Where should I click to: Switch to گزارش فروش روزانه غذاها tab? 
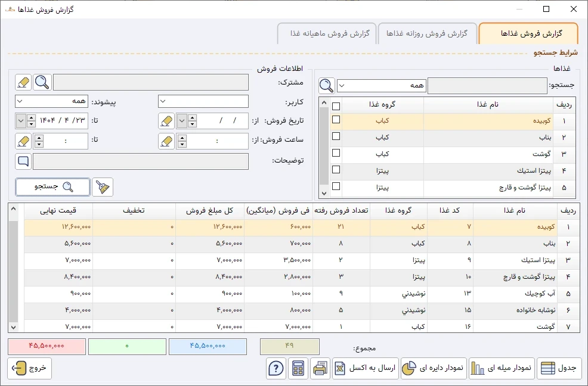click(428, 33)
